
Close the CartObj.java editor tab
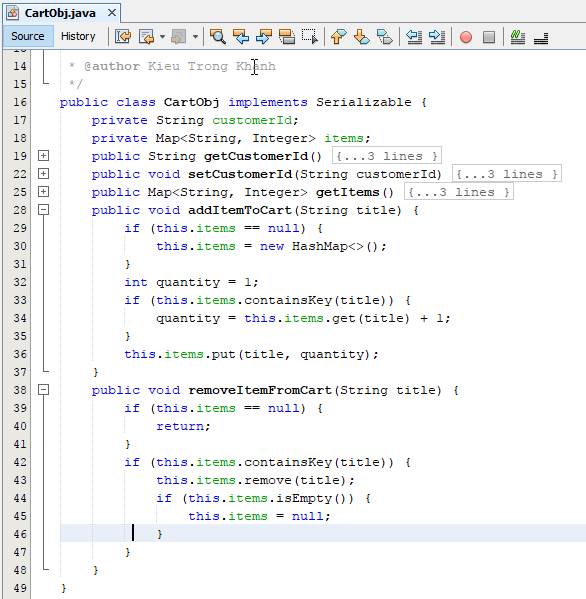[112, 13]
